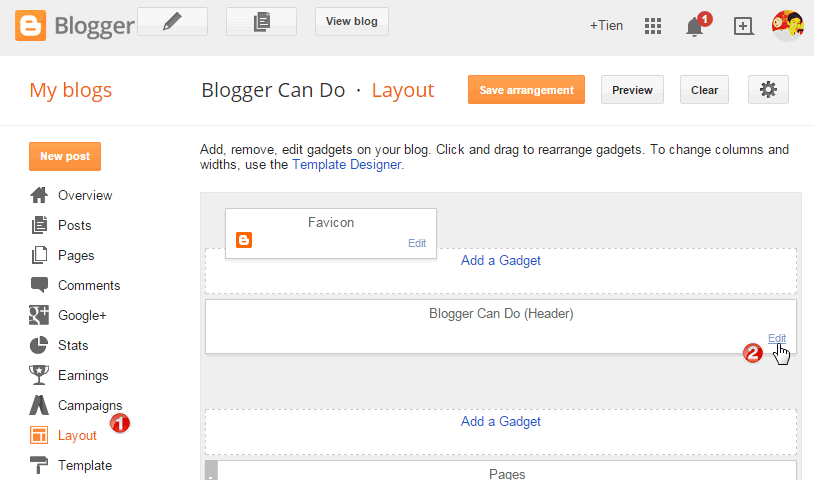
Task: Open the +Tien Google+ profile link
Action: (x=606, y=25)
